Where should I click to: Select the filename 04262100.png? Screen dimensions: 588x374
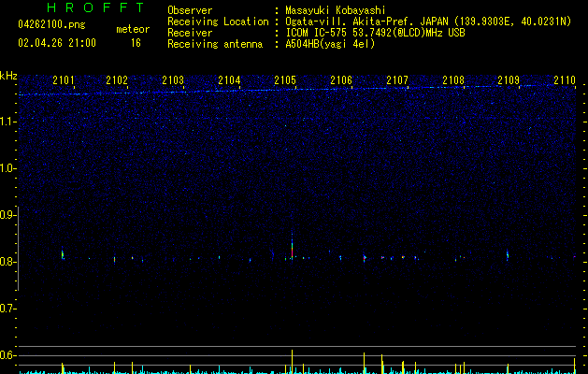click(x=51, y=25)
